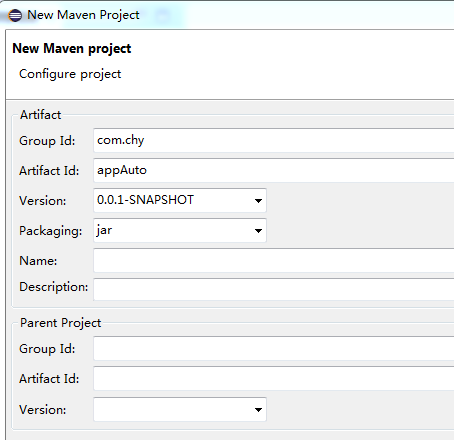Click the Eclipse icon in the title bar
Viewport: 454px width, 440px height.
coord(15,15)
